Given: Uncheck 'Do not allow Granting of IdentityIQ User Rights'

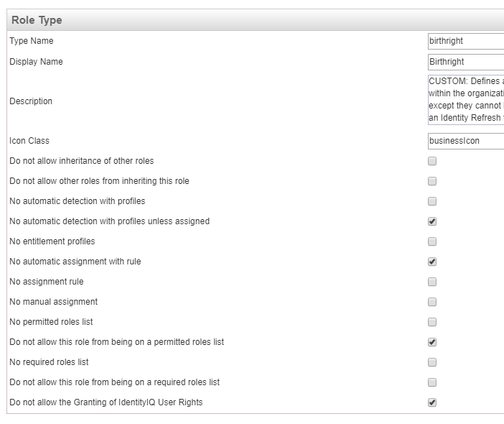Looking at the screenshot, I should click(432, 402).
